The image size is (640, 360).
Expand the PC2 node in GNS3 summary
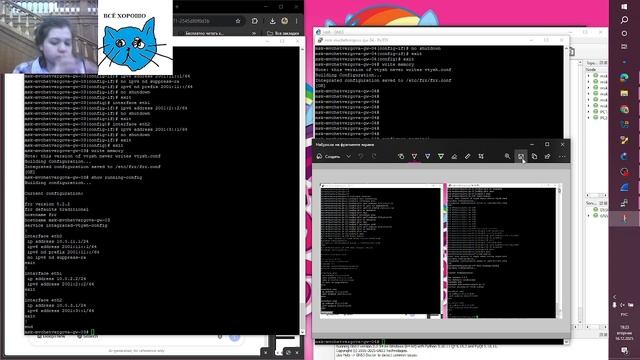589,118
